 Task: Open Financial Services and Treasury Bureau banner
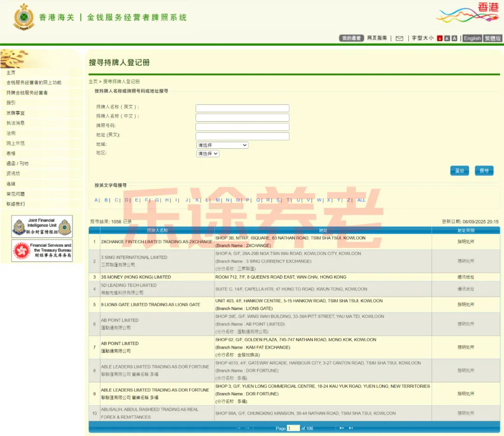tap(42, 250)
